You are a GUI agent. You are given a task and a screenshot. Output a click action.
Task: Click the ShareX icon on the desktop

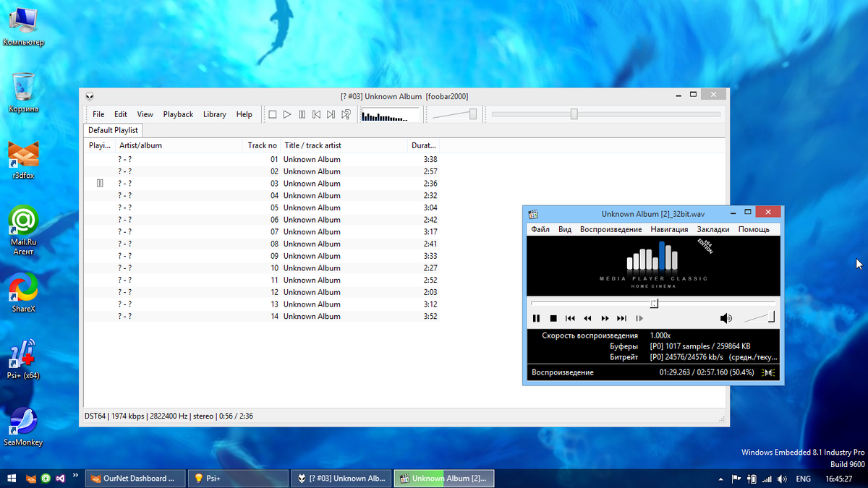[x=22, y=287]
